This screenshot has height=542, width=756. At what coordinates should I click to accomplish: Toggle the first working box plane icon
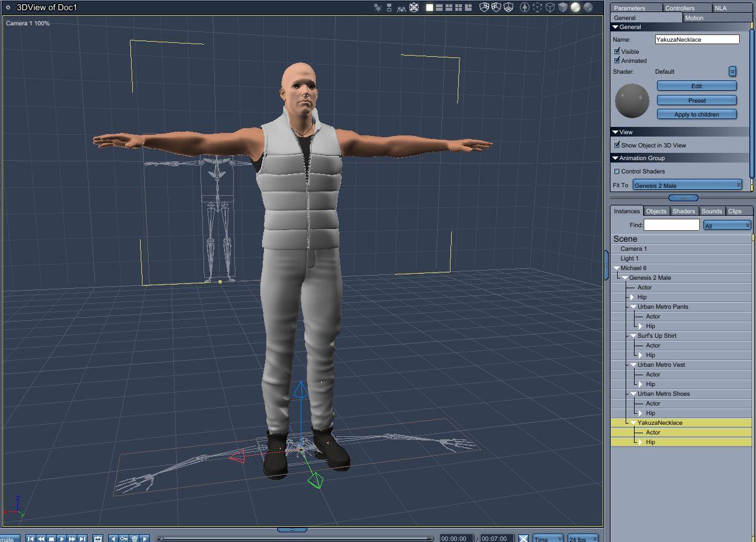point(484,7)
